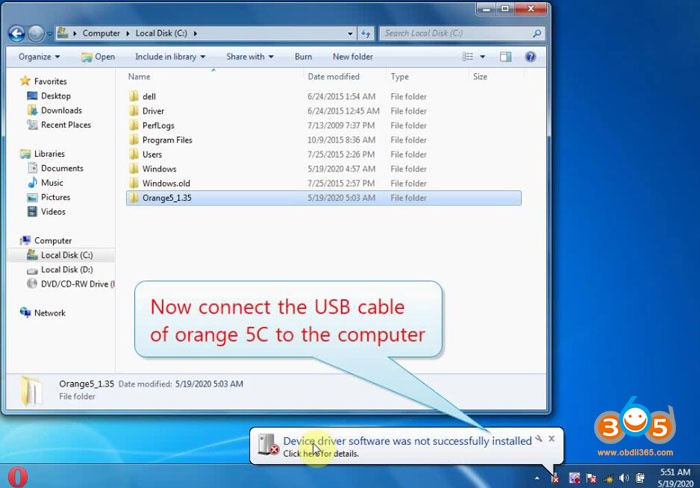Expand arrow after Local Disk (C:) breadcrumb
Viewport: 700px width, 488px height.
coord(195,33)
